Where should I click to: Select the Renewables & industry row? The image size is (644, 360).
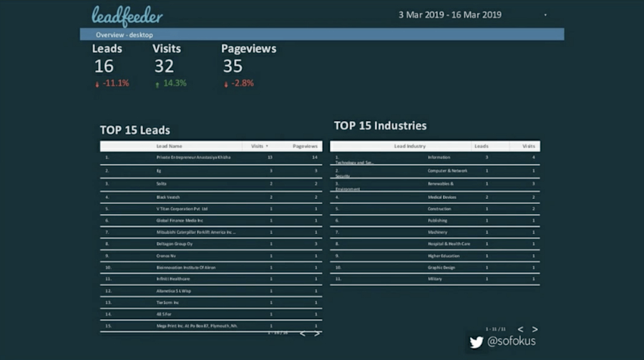435,185
